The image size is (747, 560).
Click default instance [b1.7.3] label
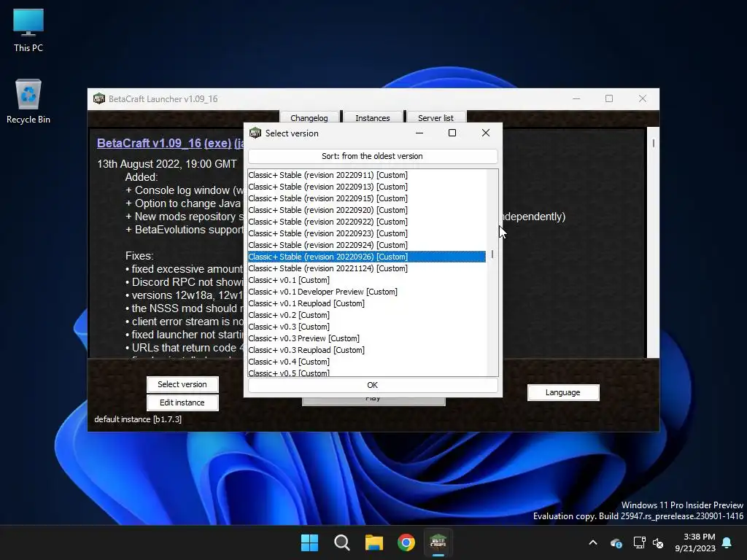138,419
